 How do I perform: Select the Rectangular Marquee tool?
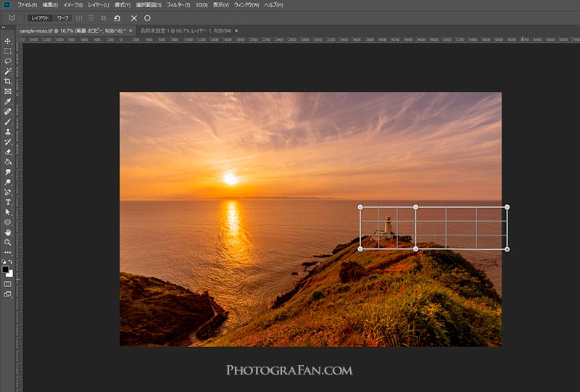[x=7, y=51]
